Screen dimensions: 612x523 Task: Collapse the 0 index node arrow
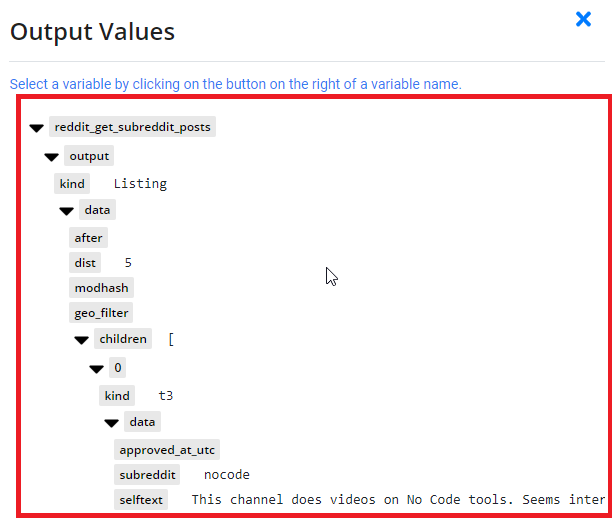point(96,368)
